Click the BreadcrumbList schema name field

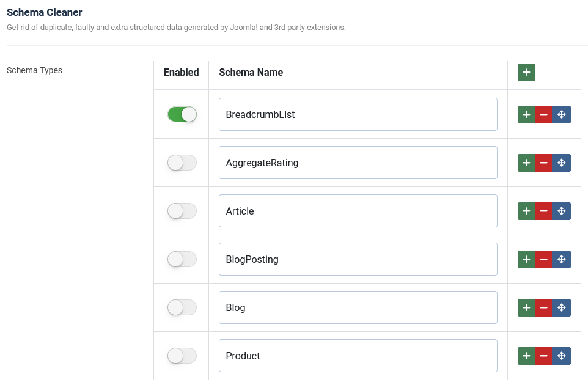[x=358, y=114]
